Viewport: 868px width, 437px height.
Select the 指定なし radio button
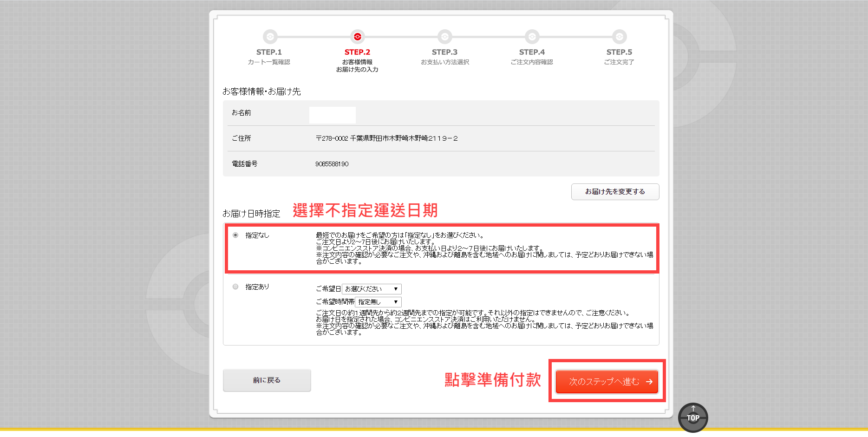point(235,235)
